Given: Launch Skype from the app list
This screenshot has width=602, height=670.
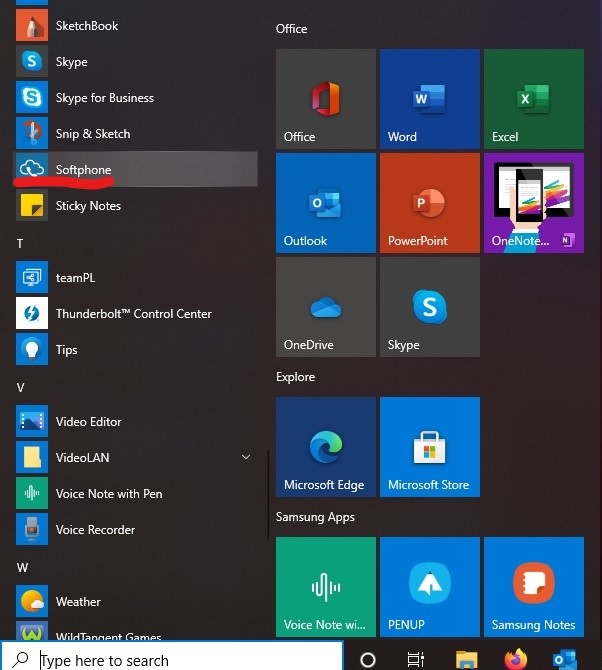Looking at the screenshot, I should [x=136, y=62].
